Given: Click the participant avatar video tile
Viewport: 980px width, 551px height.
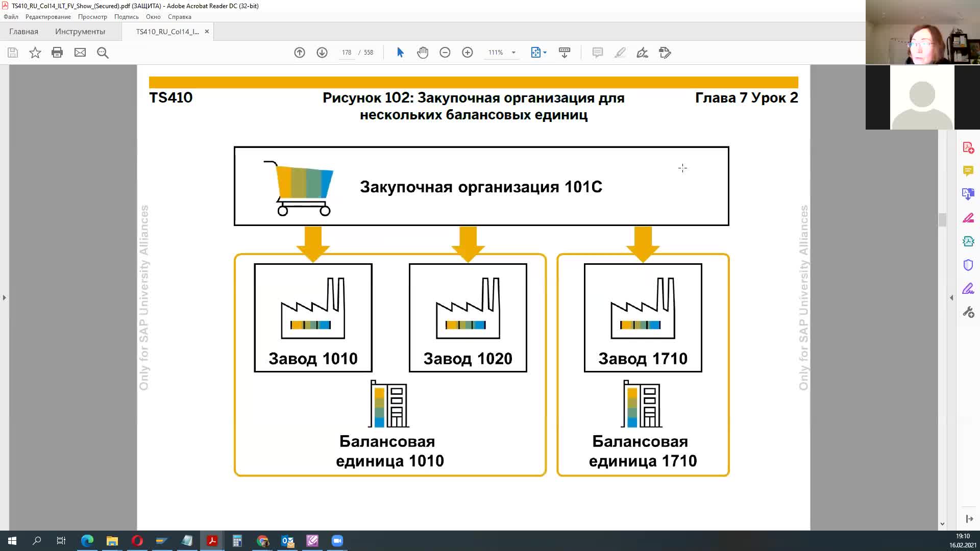Looking at the screenshot, I should pyautogui.click(x=923, y=97).
